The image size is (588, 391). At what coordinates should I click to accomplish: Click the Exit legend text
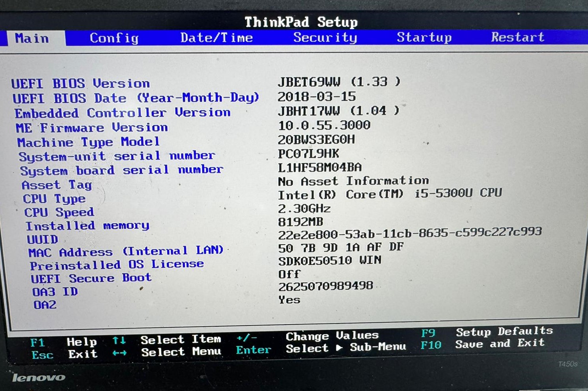click(83, 354)
